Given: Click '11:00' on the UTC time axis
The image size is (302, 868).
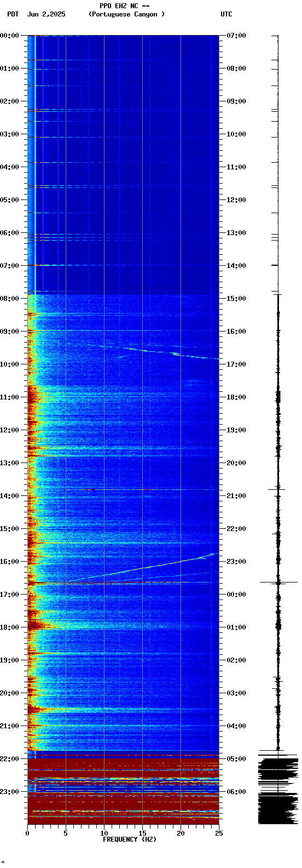Looking at the screenshot, I should pos(236,167).
